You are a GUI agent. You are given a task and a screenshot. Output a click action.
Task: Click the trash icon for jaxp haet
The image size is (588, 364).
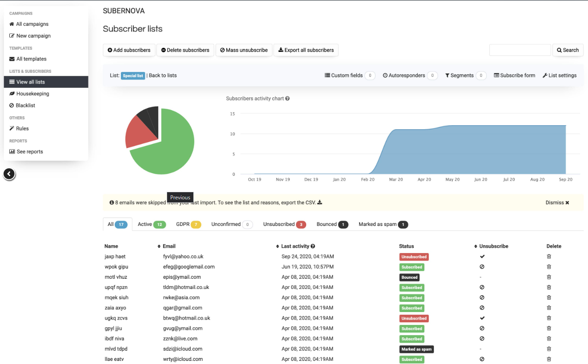click(549, 257)
